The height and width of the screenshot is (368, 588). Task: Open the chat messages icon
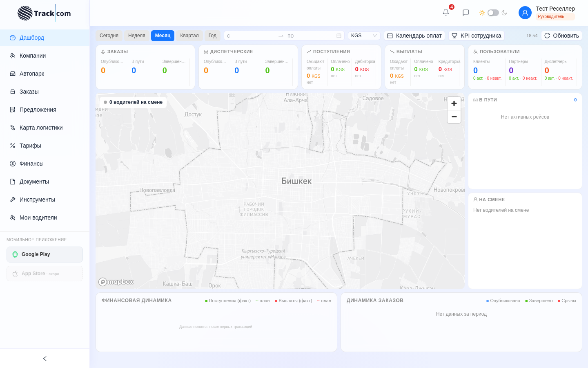pyautogui.click(x=466, y=13)
